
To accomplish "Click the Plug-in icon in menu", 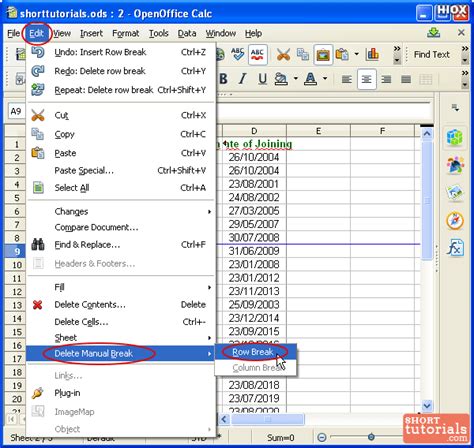I will pos(38,393).
